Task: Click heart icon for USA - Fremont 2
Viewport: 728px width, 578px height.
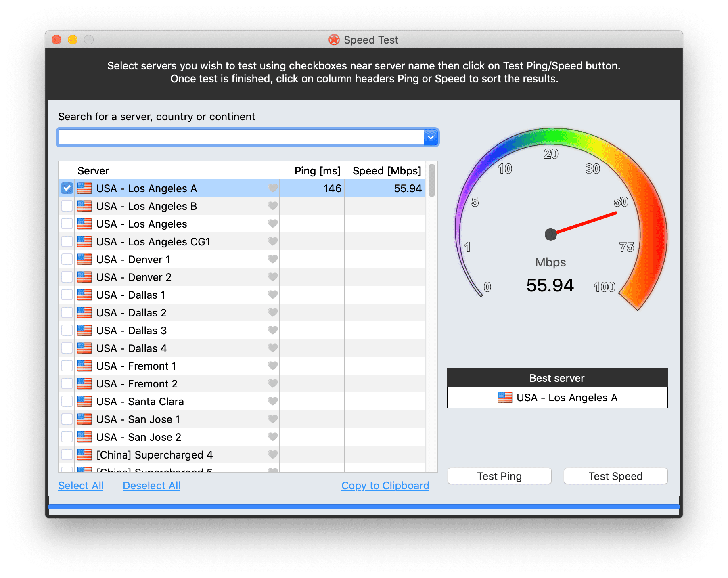Action: (x=273, y=383)
